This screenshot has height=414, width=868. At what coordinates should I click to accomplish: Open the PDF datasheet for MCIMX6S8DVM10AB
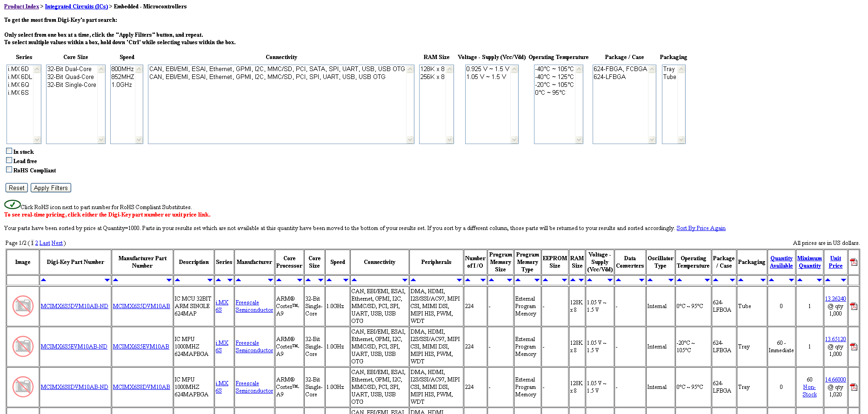[854, 387]
